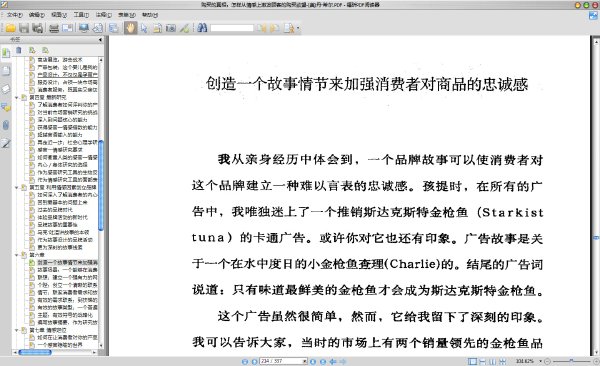600x366 pixels.
Task: Save the document with the floppy disk icon
Action: (24, 28)
